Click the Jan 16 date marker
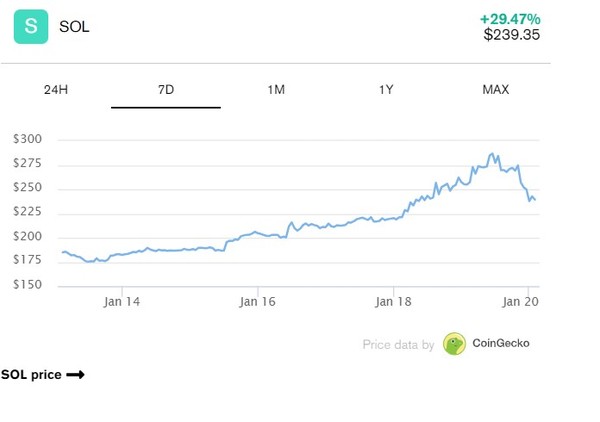 tap(257, 301)
